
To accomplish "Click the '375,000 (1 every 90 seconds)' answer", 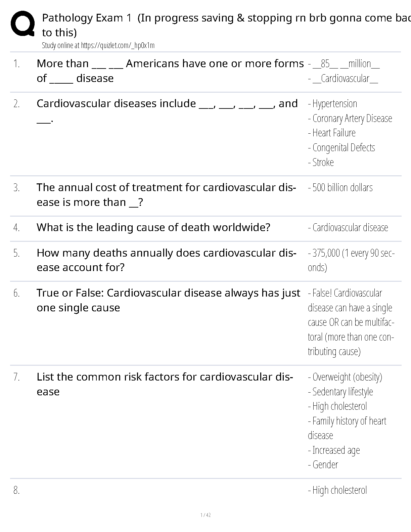I will pos(351,260).
